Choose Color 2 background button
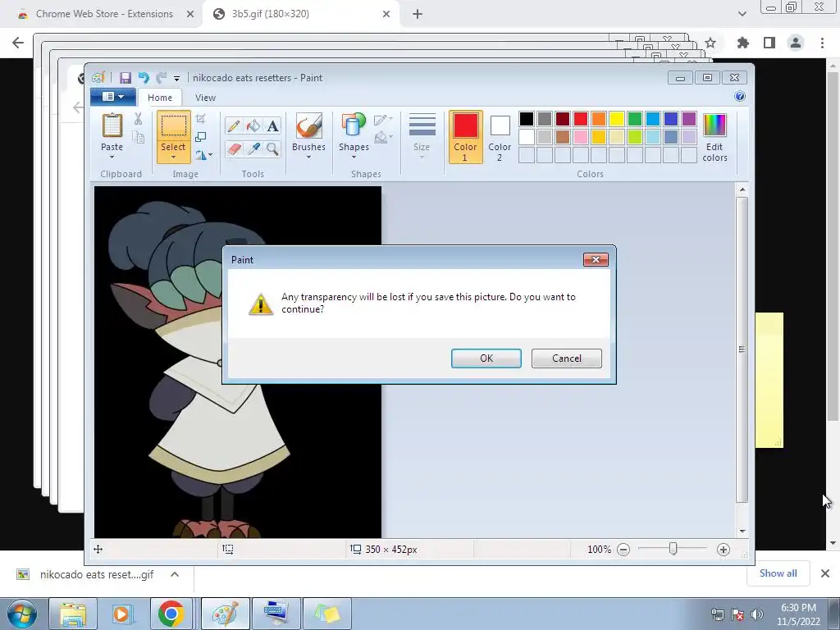This screenshot has height=630, width=840. click(500, 137)
